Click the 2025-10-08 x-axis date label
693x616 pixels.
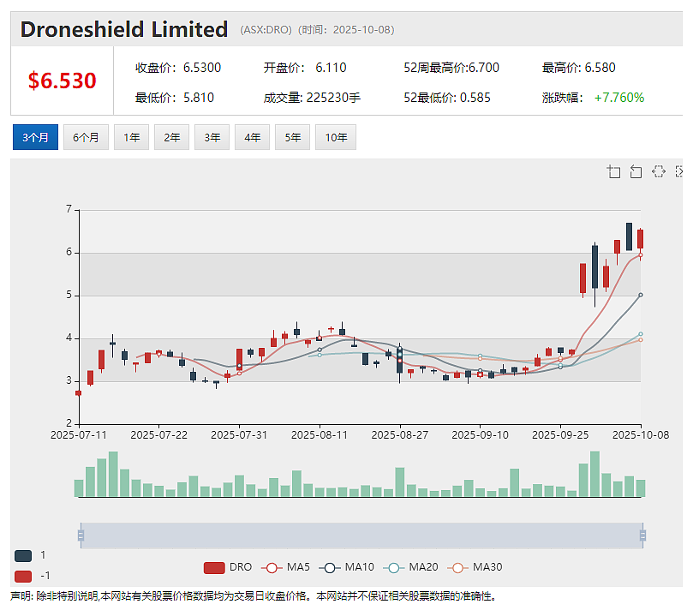tap(641, 435)
